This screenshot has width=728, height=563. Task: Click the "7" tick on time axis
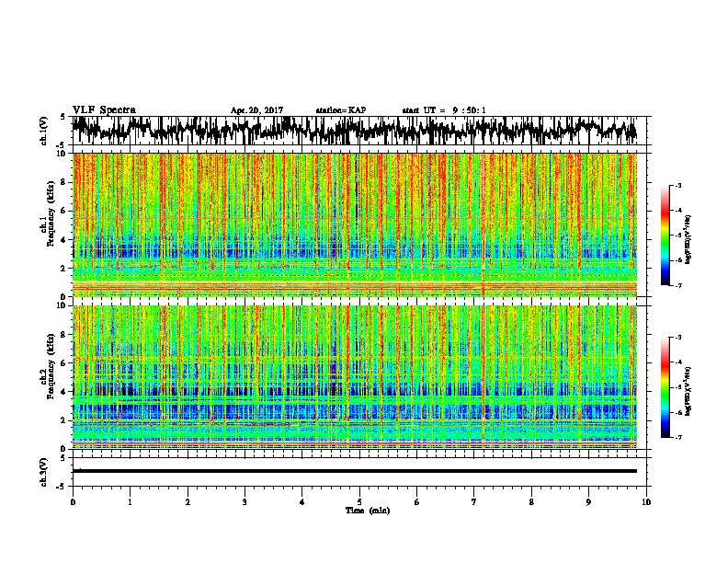[x=474, y=502]
